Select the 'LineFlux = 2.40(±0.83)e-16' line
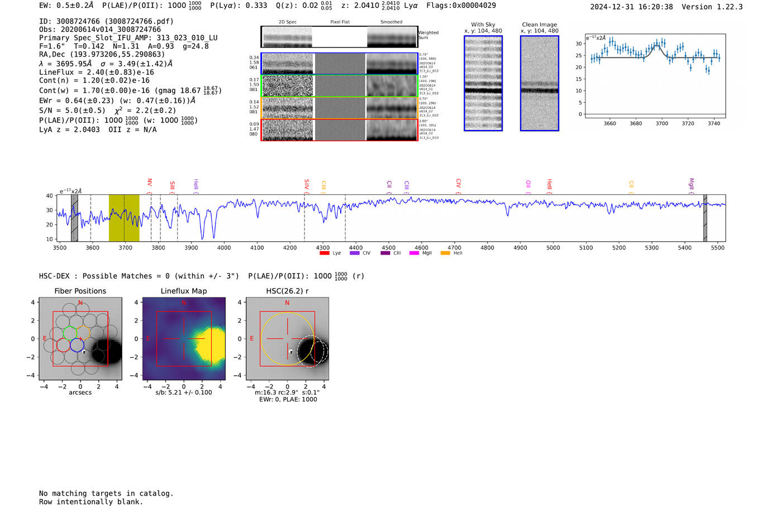The width and height of the screenshot is (782, 532). point(97,73)
